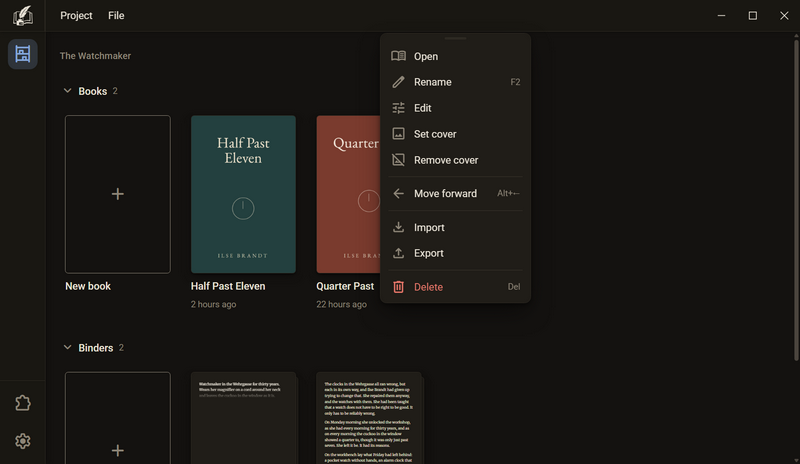
Task: Click the 'Binders' section heading
Action: 95,348
